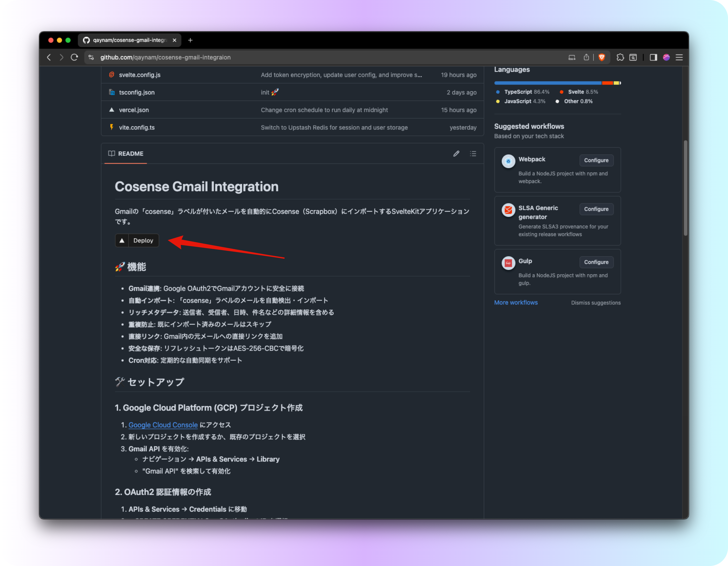Open the README outline list icon
The height and width of the screenshot is (566, 728).
click(473, 154)
